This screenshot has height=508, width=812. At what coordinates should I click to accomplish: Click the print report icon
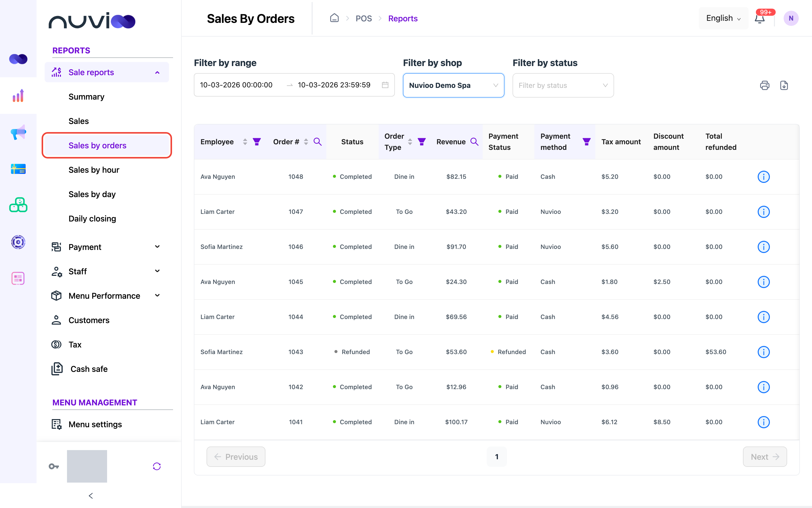click(x=765, y=85)
